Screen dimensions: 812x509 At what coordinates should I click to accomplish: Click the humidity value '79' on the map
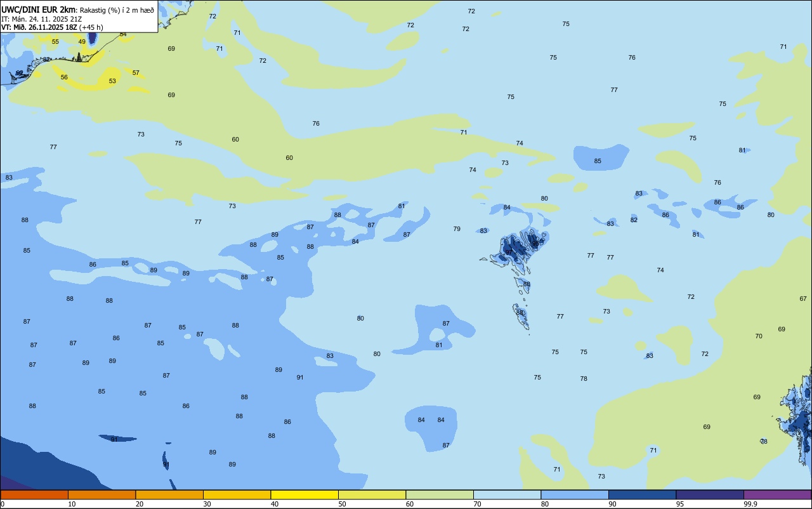click(457, 229)
